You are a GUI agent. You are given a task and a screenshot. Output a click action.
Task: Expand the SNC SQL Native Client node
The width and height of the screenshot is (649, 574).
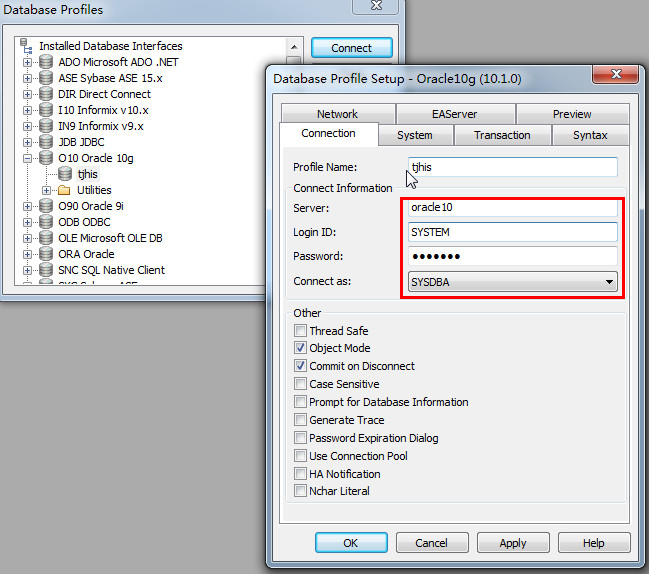coord(27,270)
